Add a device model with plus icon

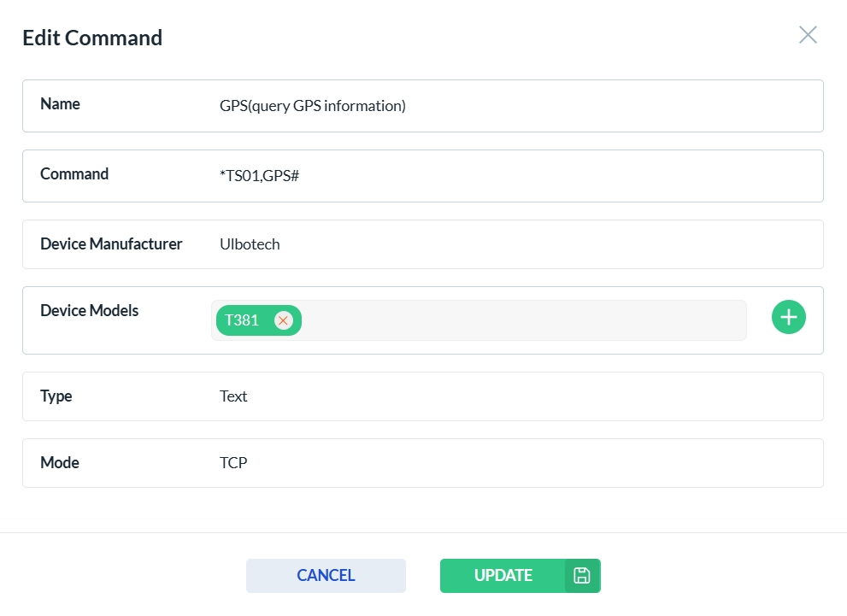(x=788, y=317)
